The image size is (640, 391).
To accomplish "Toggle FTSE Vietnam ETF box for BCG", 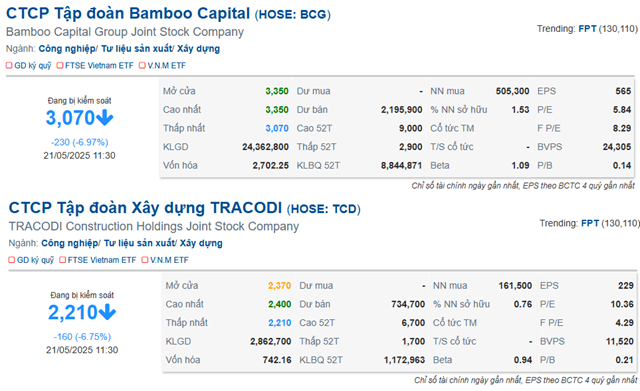I will tap(60, 65).
